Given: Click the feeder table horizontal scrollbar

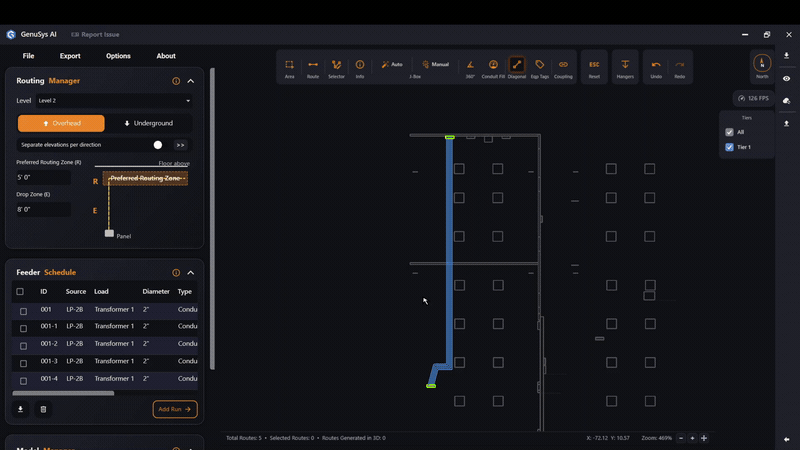Looking at the screenshot, I should coord(63,393).
